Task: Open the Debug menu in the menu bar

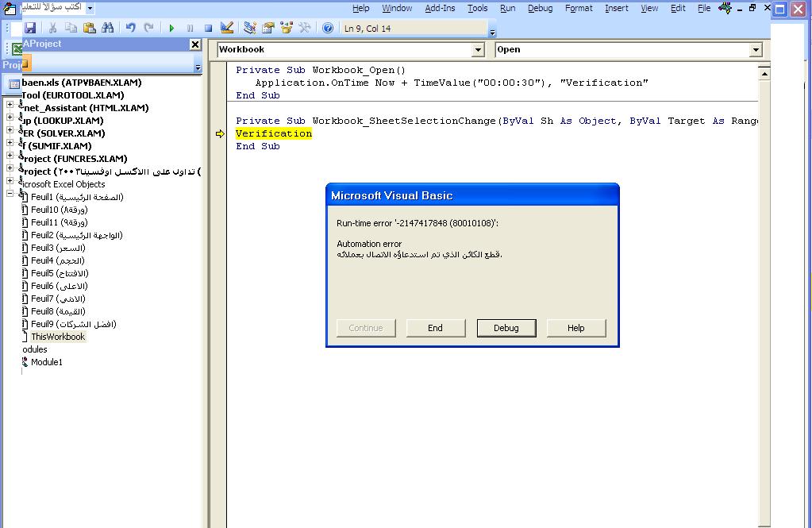Action: [540, 8]
